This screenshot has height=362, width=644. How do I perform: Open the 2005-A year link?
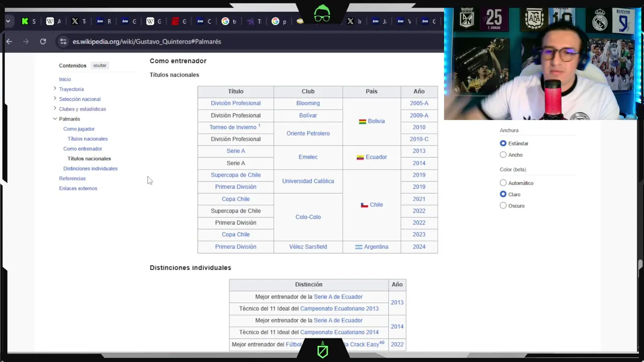419,103
